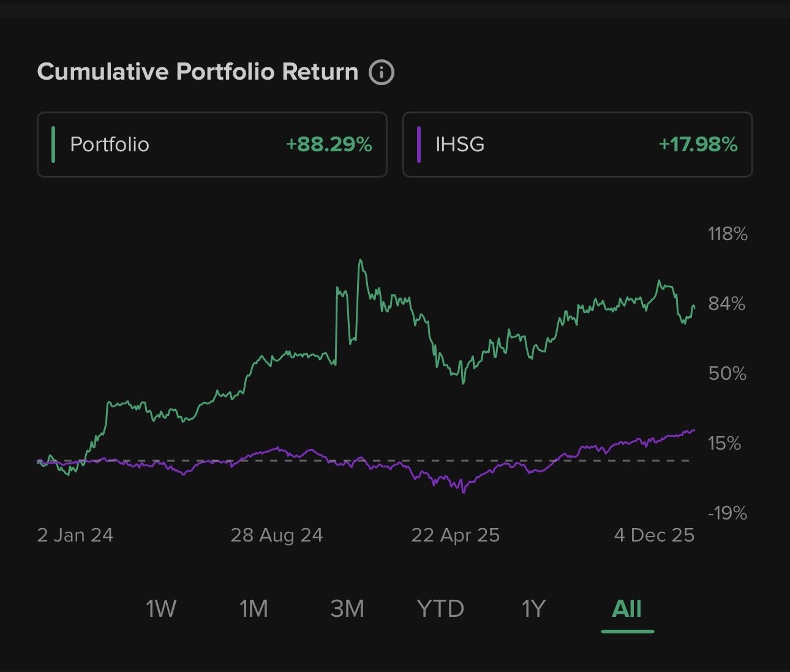This screenshot has height=672, width=790.
Task: Click the 4 Dec 25 date label
Action: [x=654, y=535]
